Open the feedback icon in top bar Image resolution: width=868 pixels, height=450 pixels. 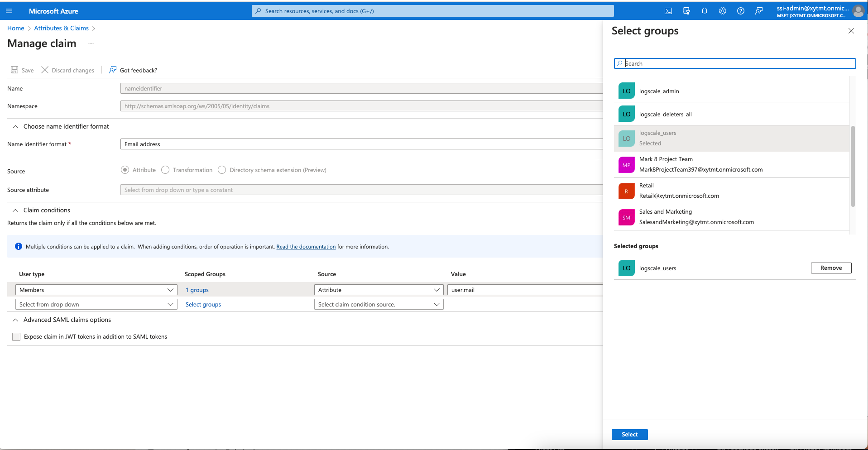point(759,11)
